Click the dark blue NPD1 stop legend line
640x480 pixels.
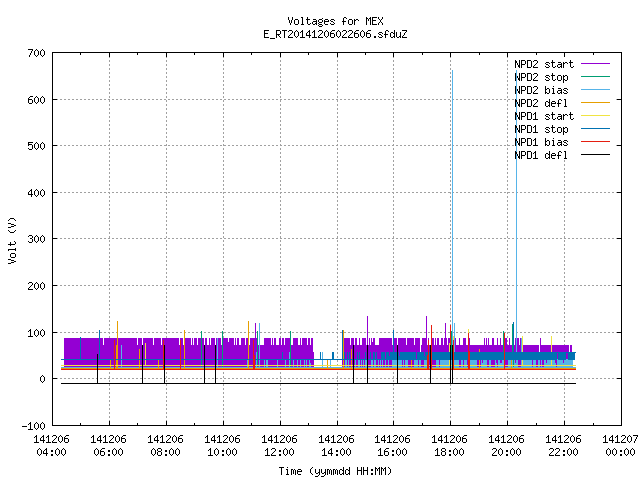click(x=596, y=129)
